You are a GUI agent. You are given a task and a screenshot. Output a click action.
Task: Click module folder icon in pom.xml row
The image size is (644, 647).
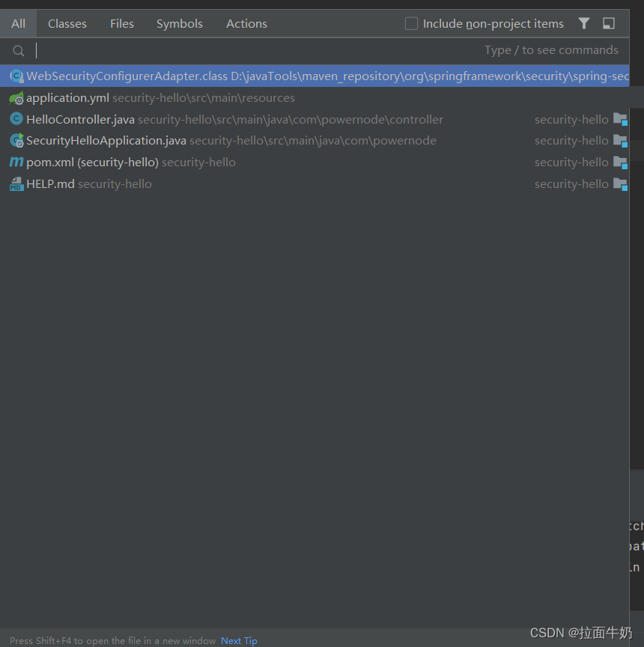pyautogui.click(x=620, y=162)
